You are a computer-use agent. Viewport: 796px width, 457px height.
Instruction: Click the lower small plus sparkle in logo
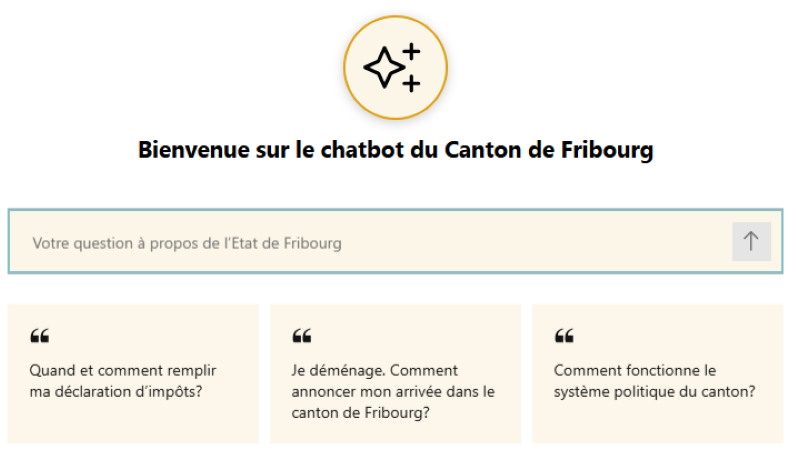click(x=411, y=82)
